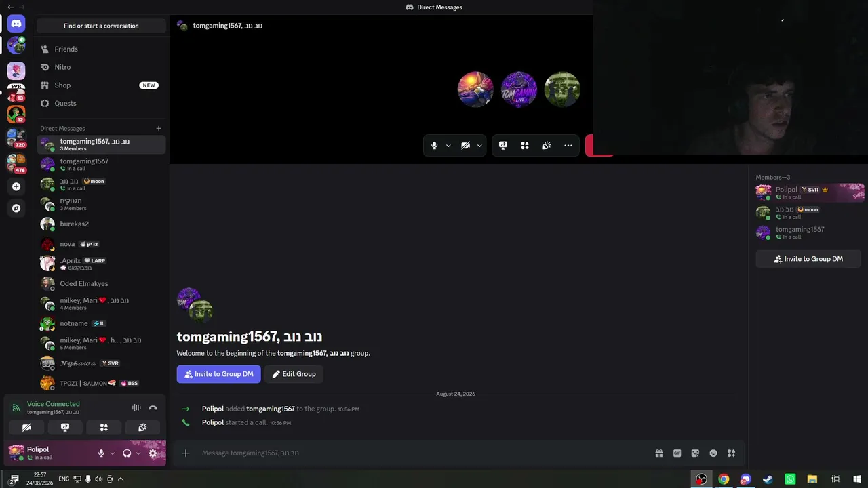Click the green Voice Connected signal icon
This screenshot has height=488, width=868.
tap(16, 408)
